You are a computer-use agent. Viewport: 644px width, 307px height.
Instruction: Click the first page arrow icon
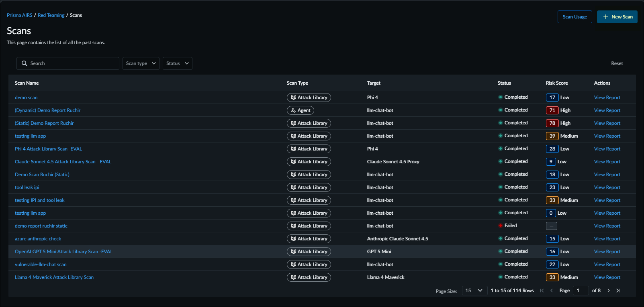(x=542, y=291)
